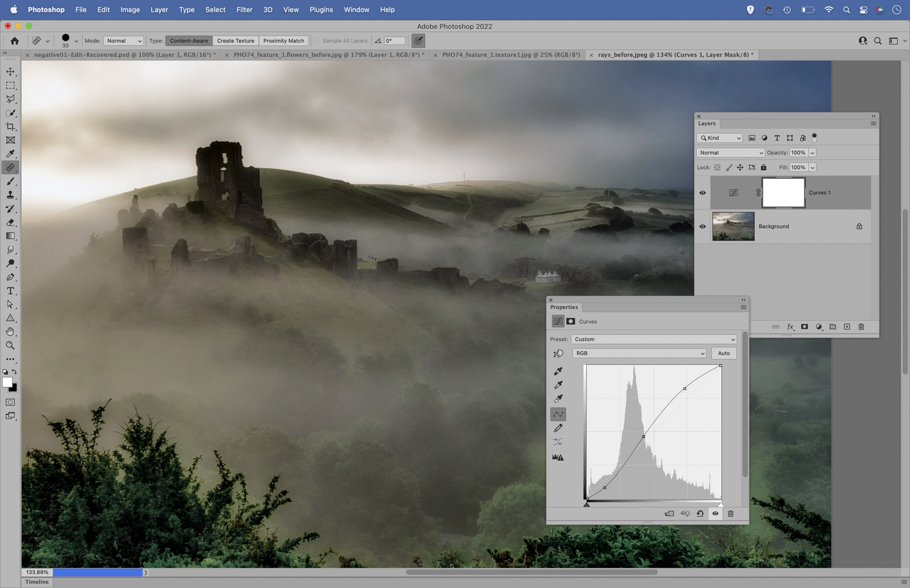910x588 pixels.
Task: Toggle visibility of the Curves 1 layer
Action: click(x=703, y=192)
